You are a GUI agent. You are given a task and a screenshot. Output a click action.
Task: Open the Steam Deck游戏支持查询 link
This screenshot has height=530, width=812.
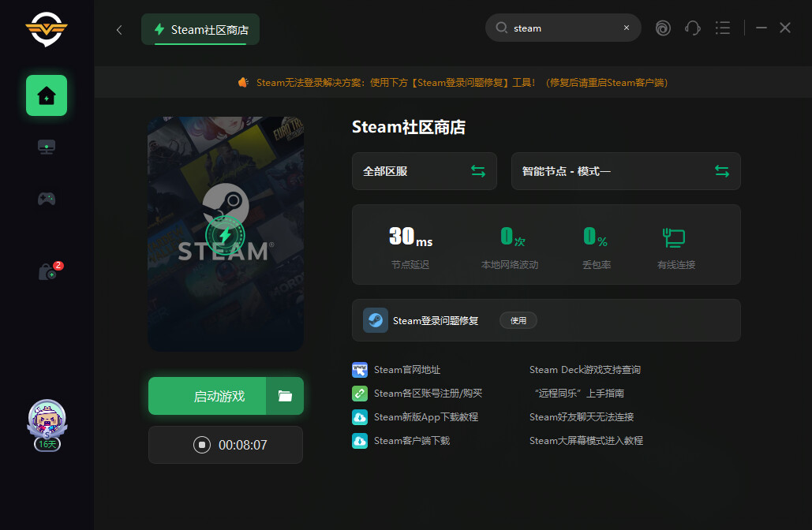[585, 370]
